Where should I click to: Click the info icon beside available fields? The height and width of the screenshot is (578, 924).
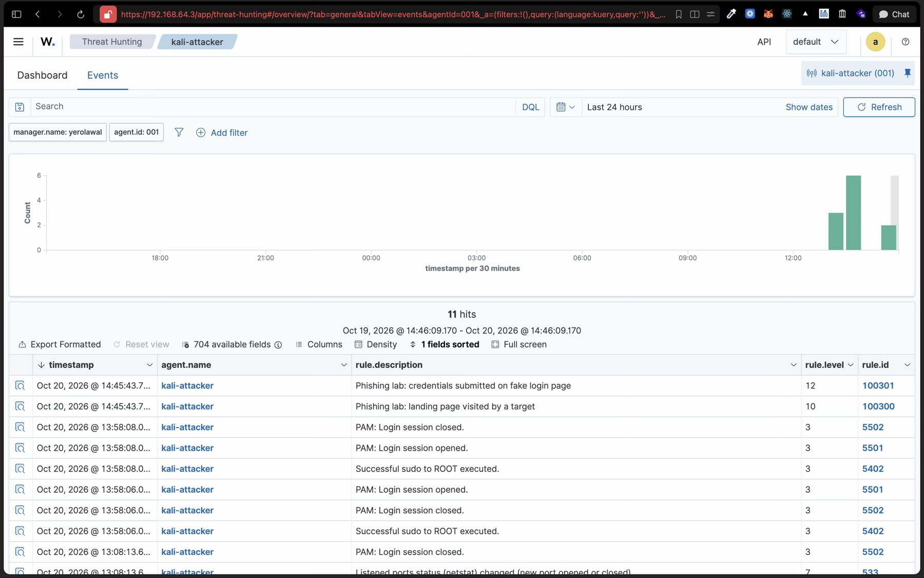click(x=278, y=345)
